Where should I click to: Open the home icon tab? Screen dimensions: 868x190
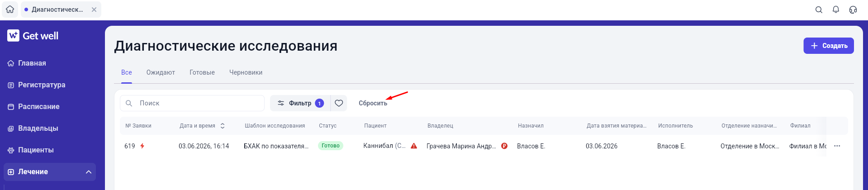10,9
